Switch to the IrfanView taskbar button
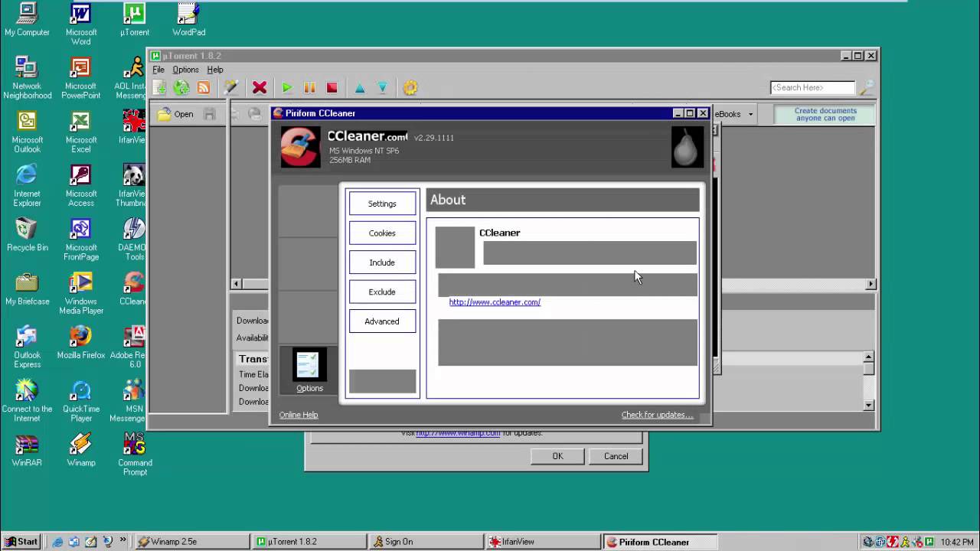Viewport: 980px width, 551px height. [543, 542]
